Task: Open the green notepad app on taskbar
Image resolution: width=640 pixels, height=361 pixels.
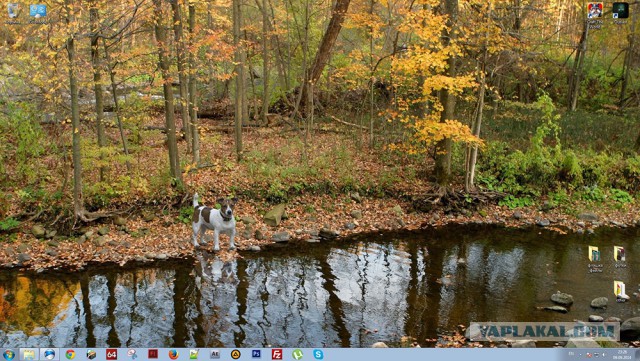Action: 194,354
